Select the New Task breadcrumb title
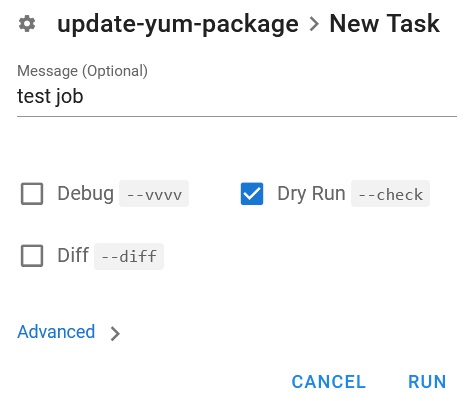The height and width of the screenshot is (401, 470). click(x=385, y=24)
